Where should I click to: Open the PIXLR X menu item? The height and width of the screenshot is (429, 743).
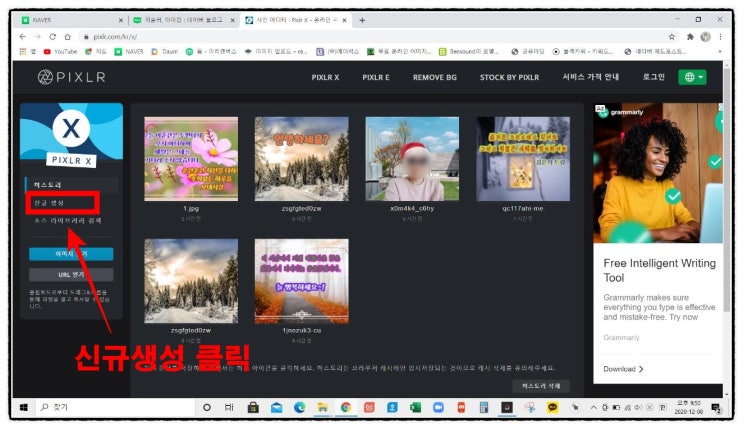point(325,77)
